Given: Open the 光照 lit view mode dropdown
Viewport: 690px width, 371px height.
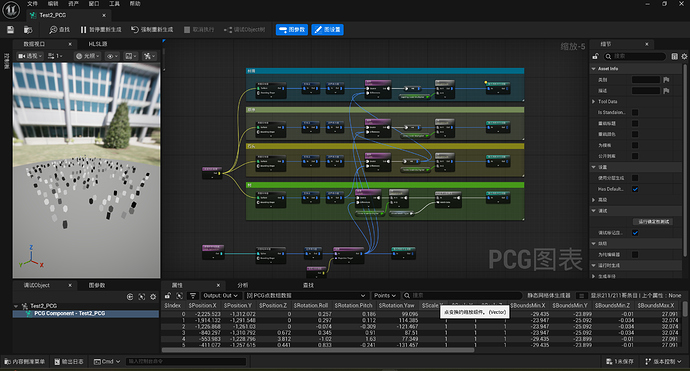Looking at the screenshot, I should coord(88,56).
